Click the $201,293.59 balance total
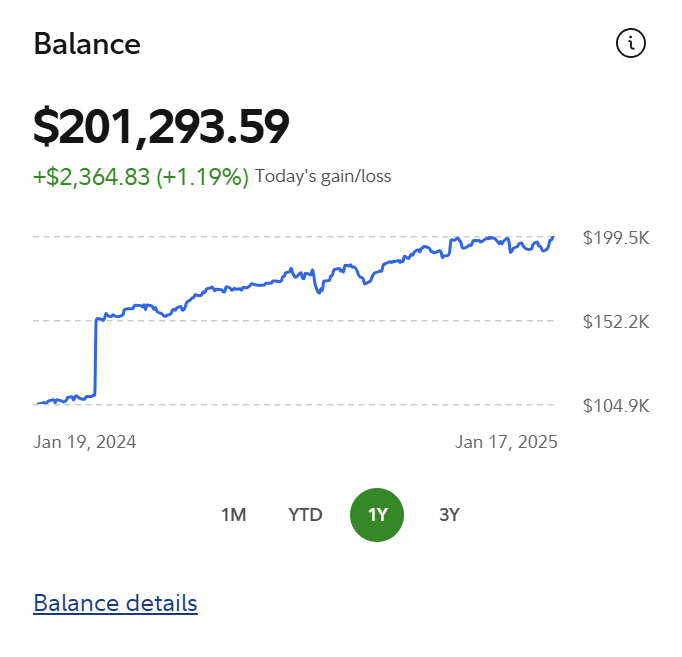This screenshot has width=682, height=657. pyautogui.click(x=161, y=127)
